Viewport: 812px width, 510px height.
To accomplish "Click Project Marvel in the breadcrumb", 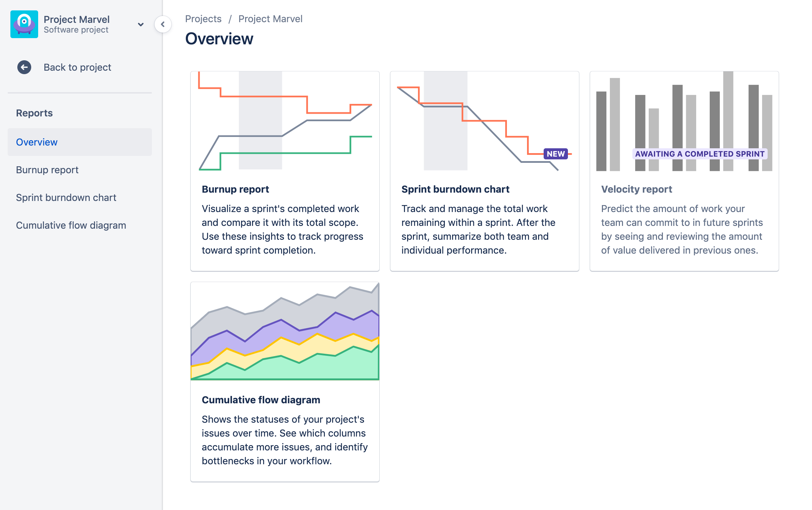I will click(270, 19).
